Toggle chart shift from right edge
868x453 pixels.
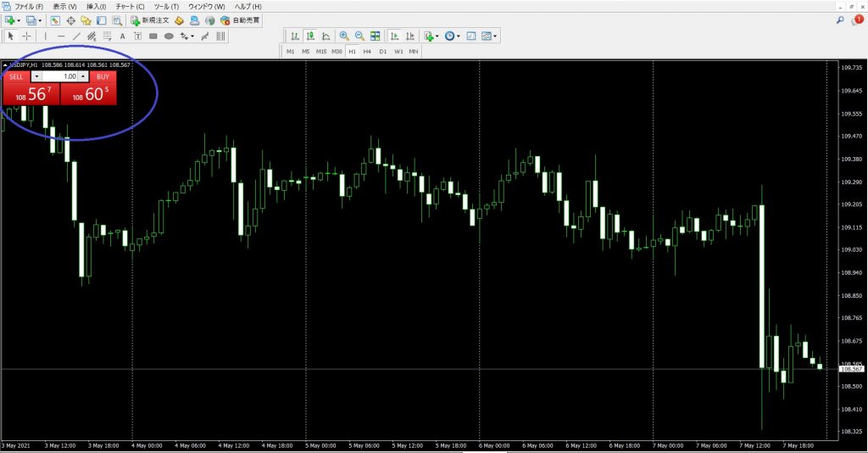tap(409, 36)
